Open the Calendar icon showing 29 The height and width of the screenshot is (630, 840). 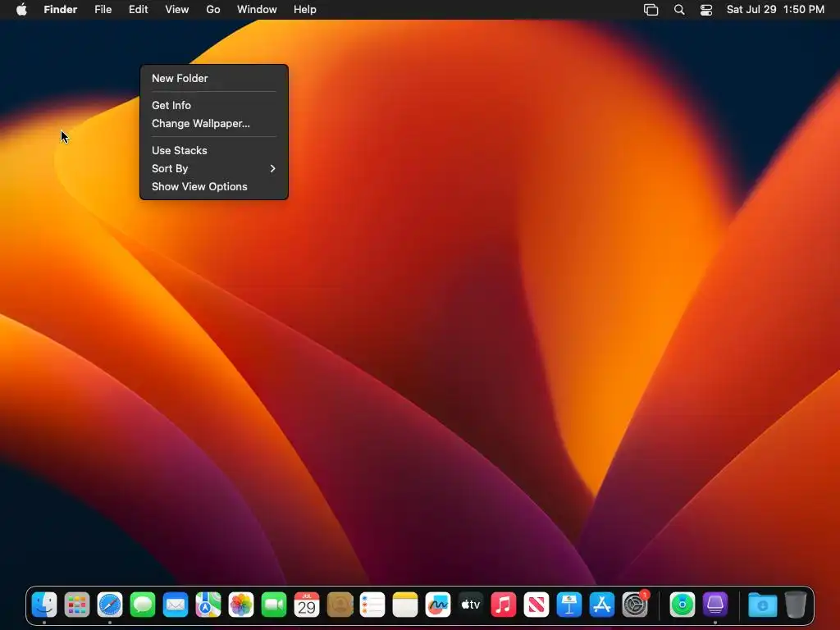(307, 605)
